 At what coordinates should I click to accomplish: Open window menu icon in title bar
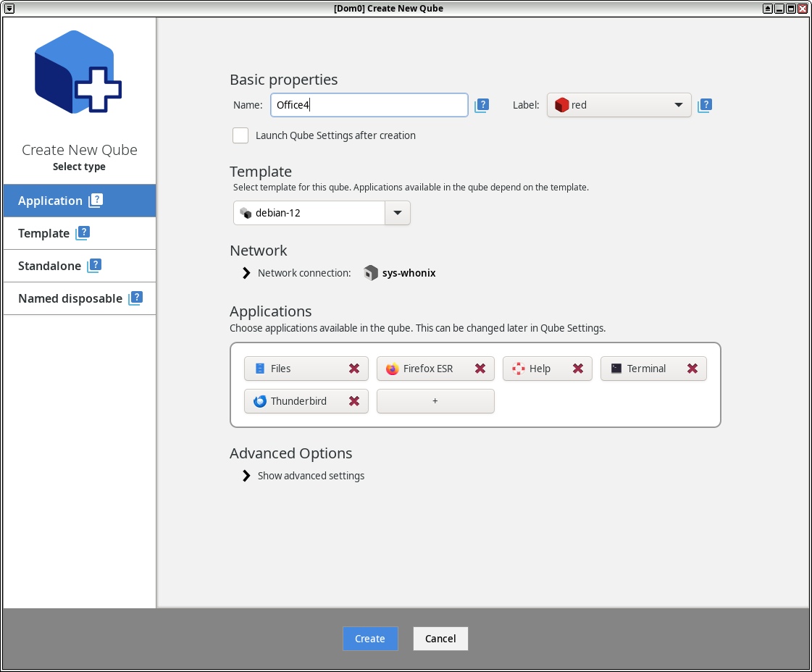pos(9,8)
